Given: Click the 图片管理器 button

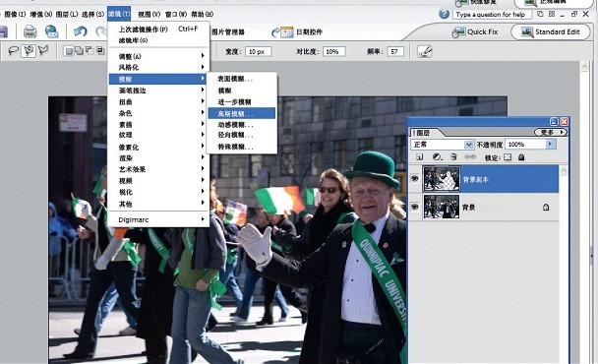Looking at the screenshot, I should pyautogui.click(x=228, y=32).
